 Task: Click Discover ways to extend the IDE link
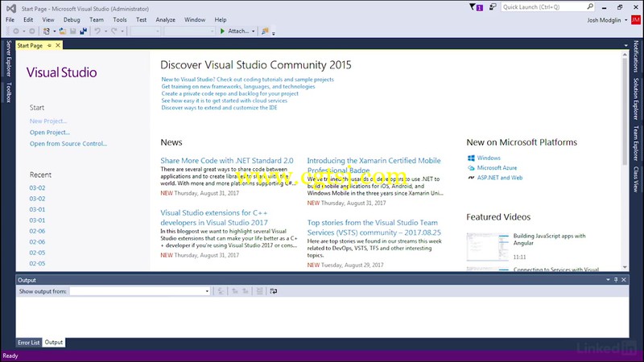tap(219, 108)
